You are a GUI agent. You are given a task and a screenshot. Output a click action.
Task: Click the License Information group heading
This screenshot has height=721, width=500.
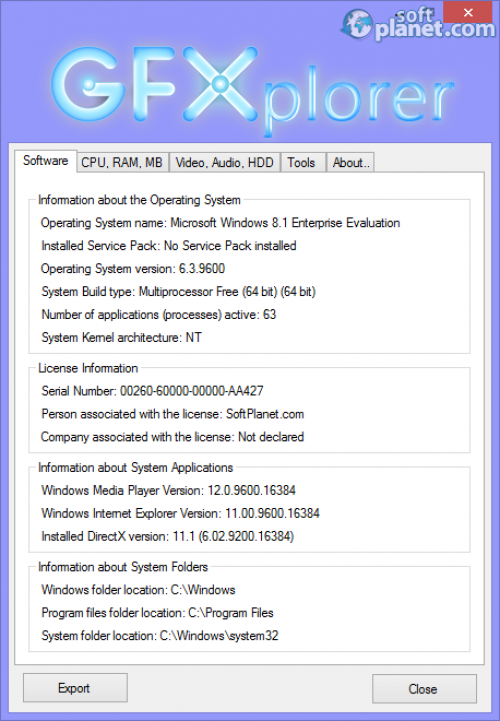pos(88,368)
